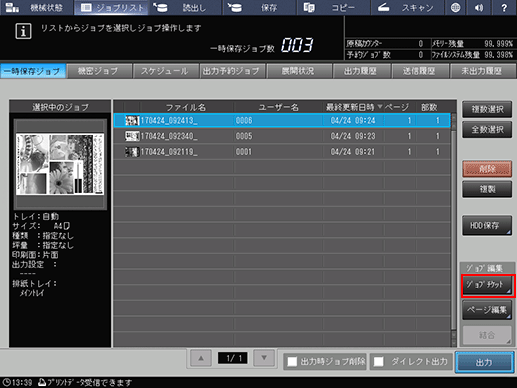Screen dimensions: 517x388
Task: Select the 展開状況 tab
Action: pyautogui.click(x=298, y=71)
